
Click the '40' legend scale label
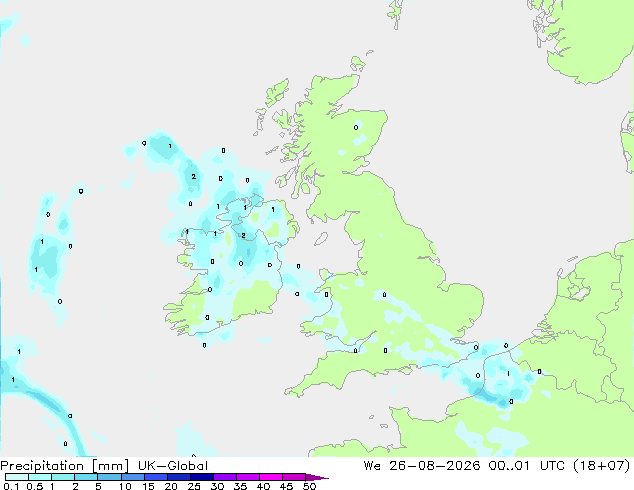[x=263, y=486]
